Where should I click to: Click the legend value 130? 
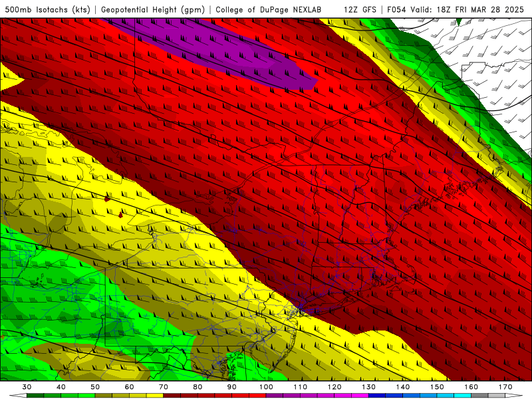tap(369, 387)
